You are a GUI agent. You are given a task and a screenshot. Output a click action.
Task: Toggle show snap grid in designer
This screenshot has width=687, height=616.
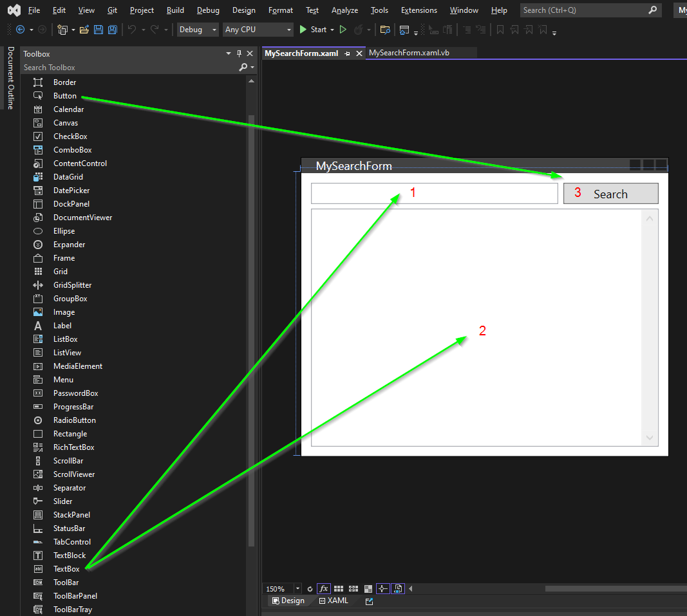pyautogui.click(x=339, y=588)
